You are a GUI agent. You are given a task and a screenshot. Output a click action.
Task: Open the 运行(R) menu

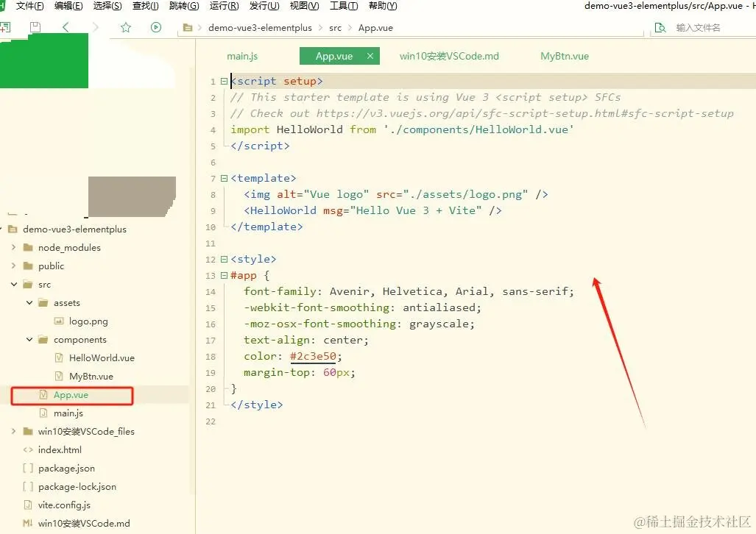pos(225,6)
